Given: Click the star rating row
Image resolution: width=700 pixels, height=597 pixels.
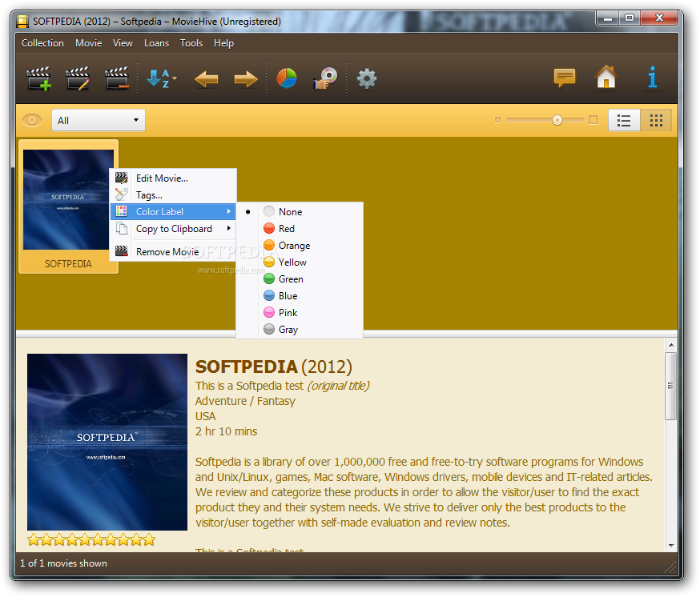Looking at the screenshot, I should point(91,540).
